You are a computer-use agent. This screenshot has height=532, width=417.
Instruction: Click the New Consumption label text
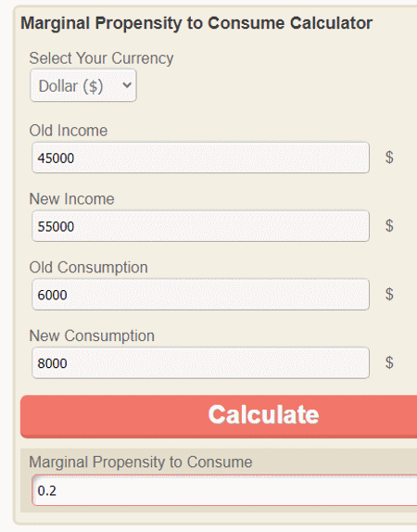point(92,336)
